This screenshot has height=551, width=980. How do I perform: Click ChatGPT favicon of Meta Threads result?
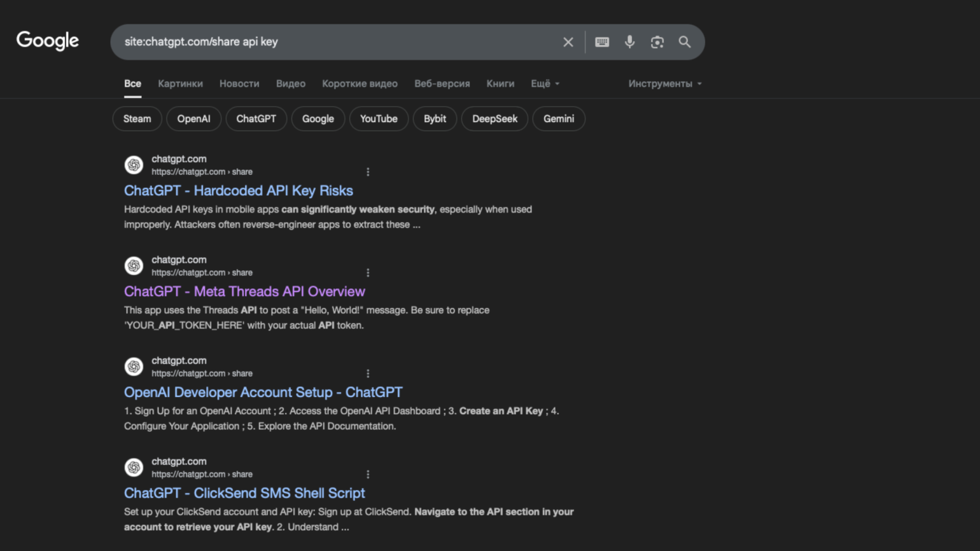pyautogui.click(x=134, y=266)
